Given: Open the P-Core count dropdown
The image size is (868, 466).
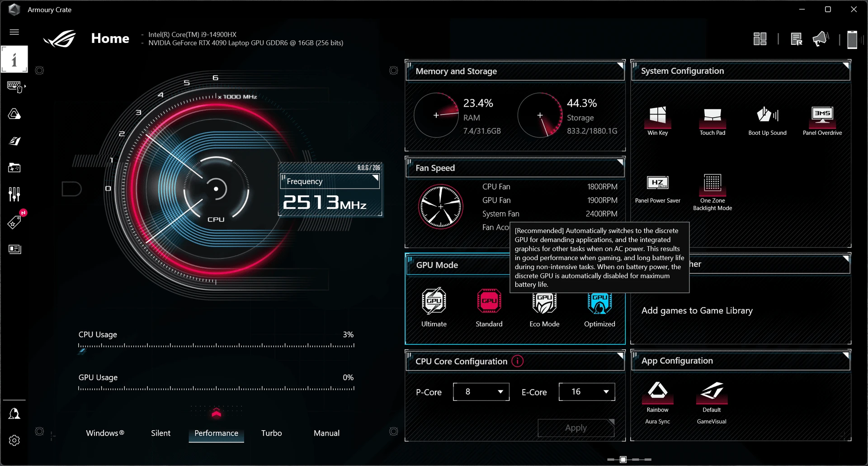Looking at the screenshot, I should tap(481, 392).
